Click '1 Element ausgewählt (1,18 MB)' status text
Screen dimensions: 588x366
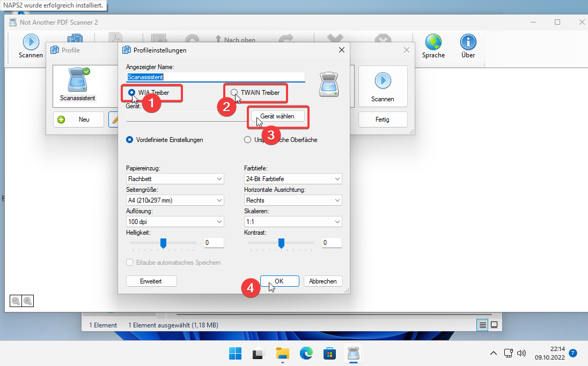173,325
